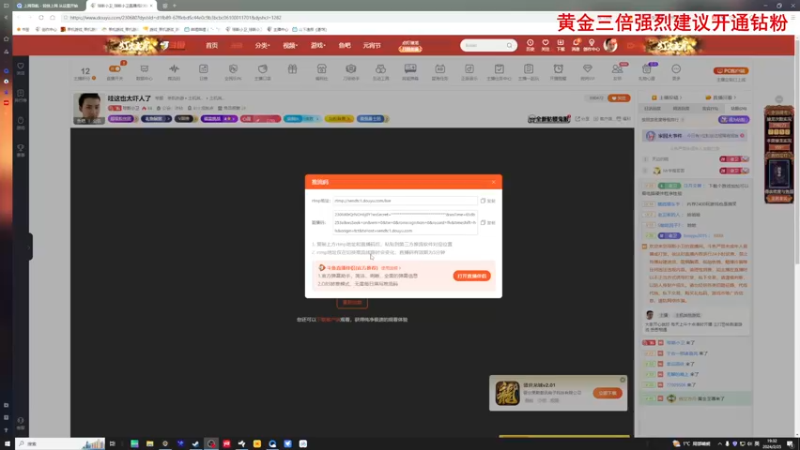The image size is (800, 450).
Task: Click the more ellipsis icon in toolbar
Action: coord(676,69)
